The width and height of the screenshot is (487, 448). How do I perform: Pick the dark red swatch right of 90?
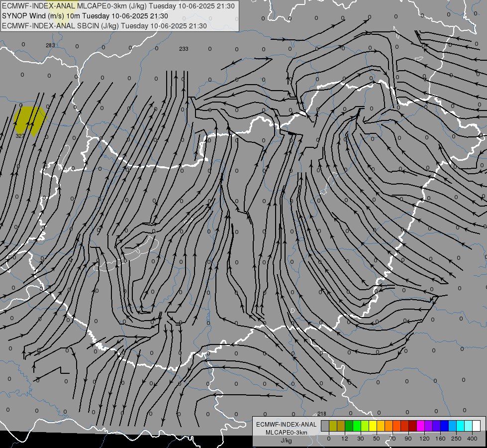(412, 426)
